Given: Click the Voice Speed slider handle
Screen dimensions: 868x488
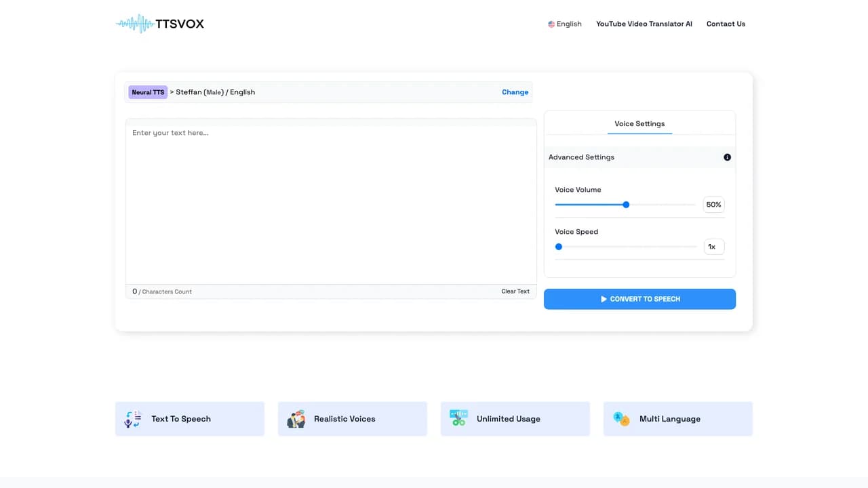Looking at the screenshot, I should pyautogui.click(x=559, y=247).
